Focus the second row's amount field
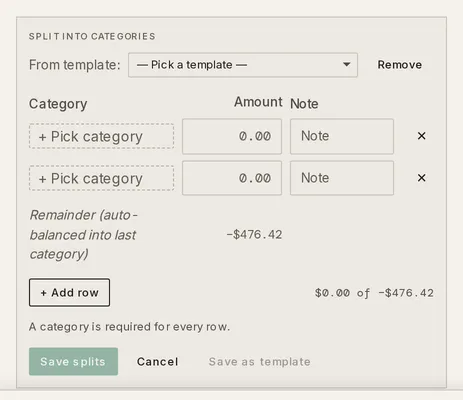This screenshot has height=400, width=463. click(x=232, y=178)
